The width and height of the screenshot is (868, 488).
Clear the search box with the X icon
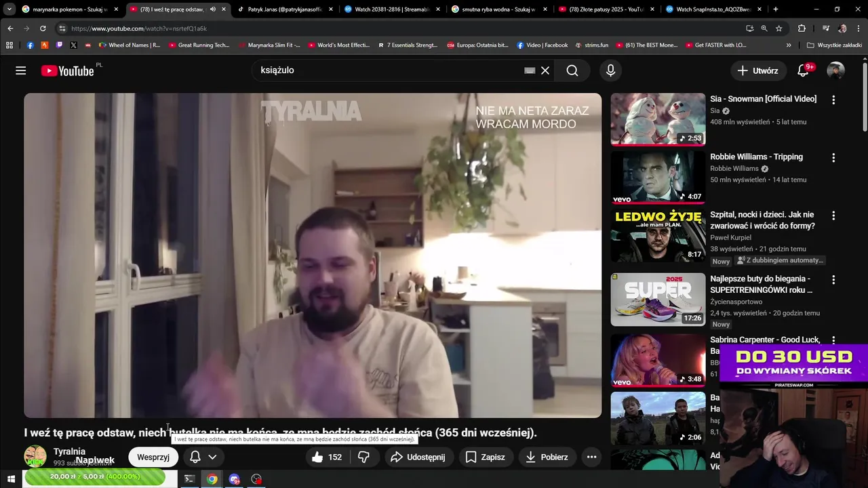coord(545,70)
